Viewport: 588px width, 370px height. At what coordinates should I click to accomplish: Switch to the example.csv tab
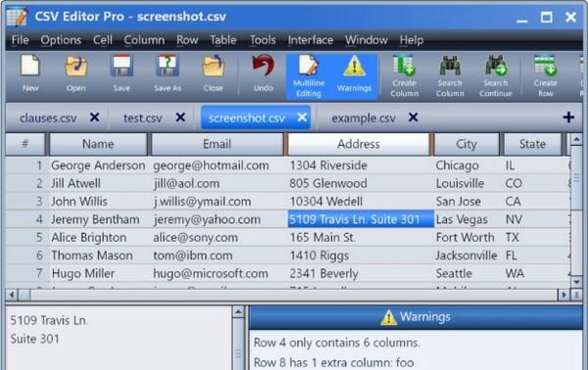point(364,118)
